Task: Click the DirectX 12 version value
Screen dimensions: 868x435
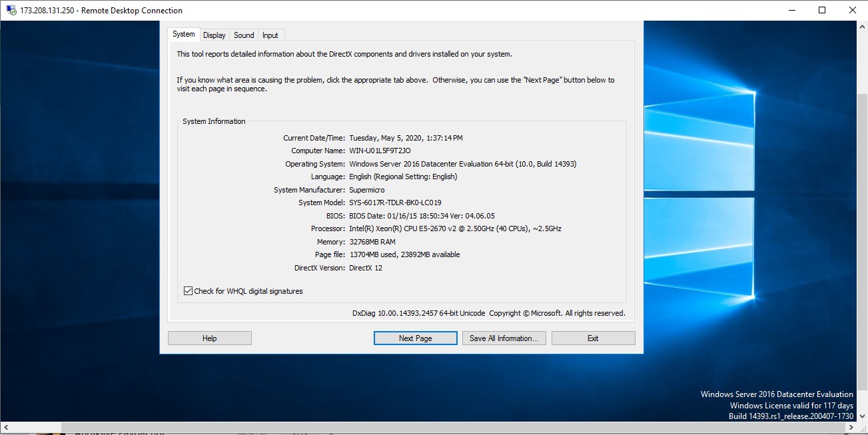Action: (366, 268)
